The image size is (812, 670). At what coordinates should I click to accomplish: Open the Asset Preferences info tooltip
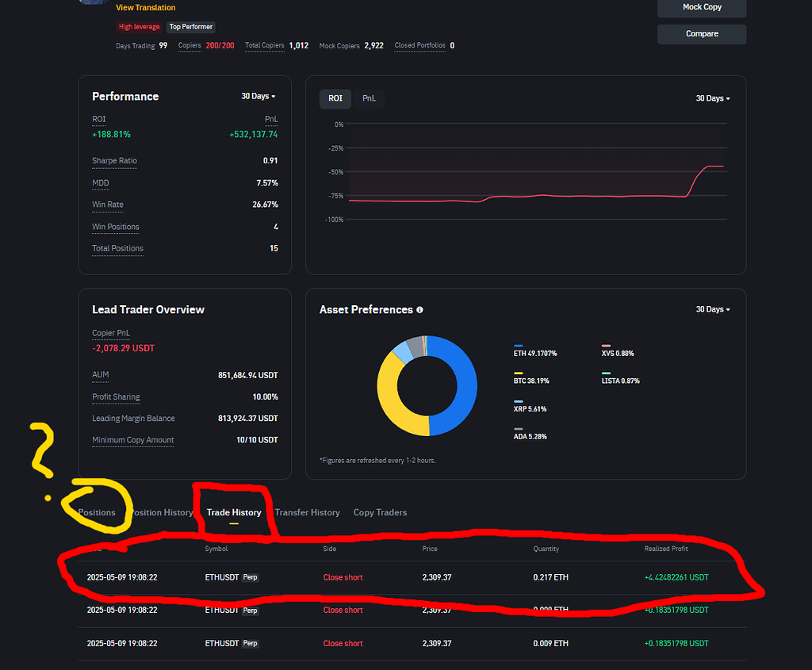coord(419,309)
